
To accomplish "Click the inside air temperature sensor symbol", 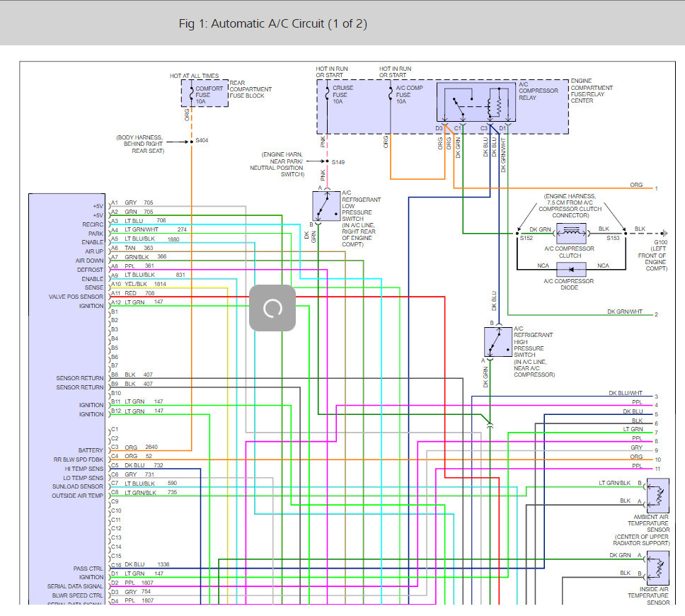I will [x=658, y=568].
